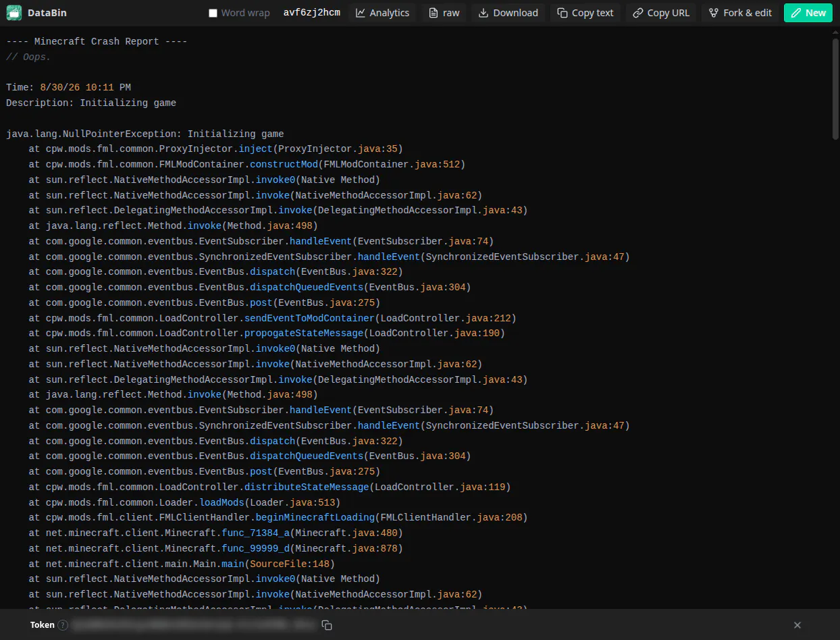Image resolution: width=840 pixels, height=640 pixels.
Task: Click the LoadController.propogateStateMessage stack frame
Action: (267, 334)
